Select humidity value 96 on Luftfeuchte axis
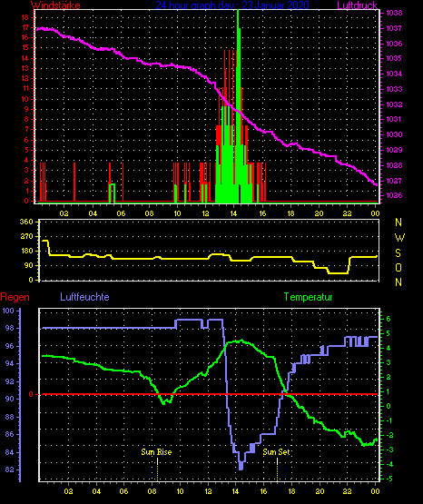423x504 pixels. tap(10, 347)
